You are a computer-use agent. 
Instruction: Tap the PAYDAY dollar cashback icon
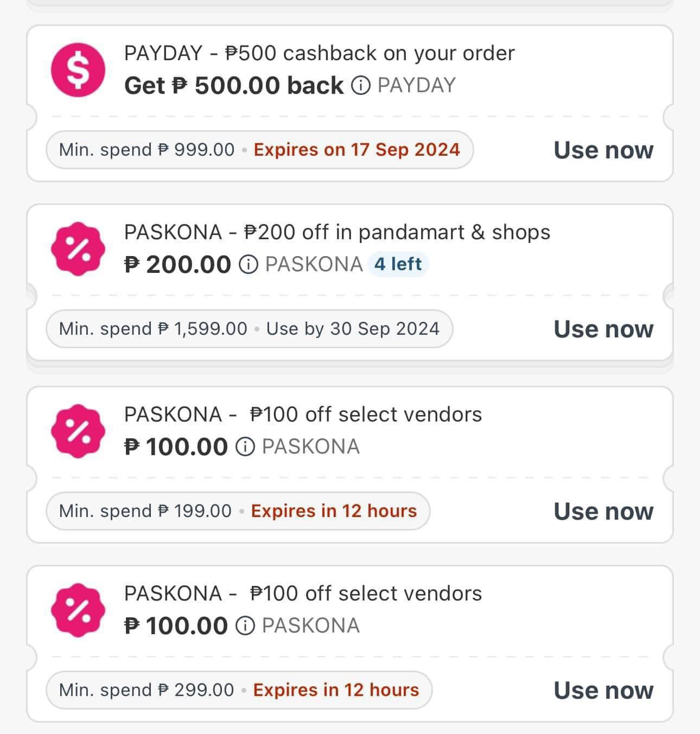(x=78, y=70)
